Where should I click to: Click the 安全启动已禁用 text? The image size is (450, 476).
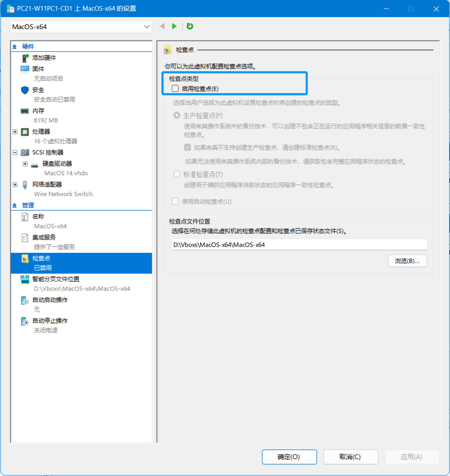[x=54, y=100]
